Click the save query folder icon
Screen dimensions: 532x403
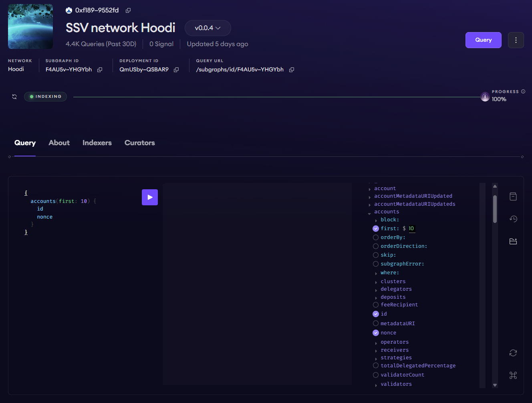coord(513,241)
